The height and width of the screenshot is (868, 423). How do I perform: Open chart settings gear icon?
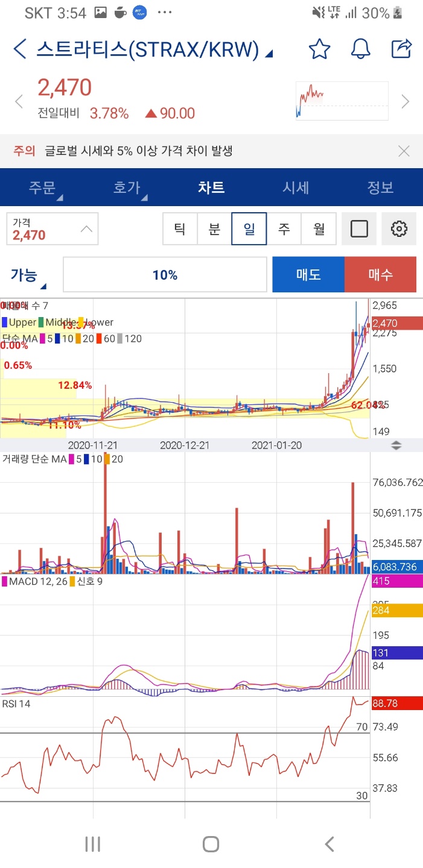point(399,228)
